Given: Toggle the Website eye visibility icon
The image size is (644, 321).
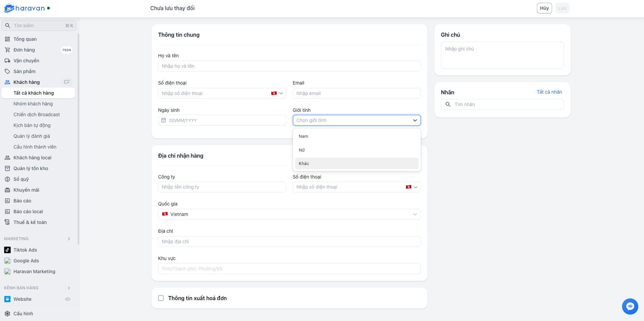Looking at the screenshot, I should [68, 299].
